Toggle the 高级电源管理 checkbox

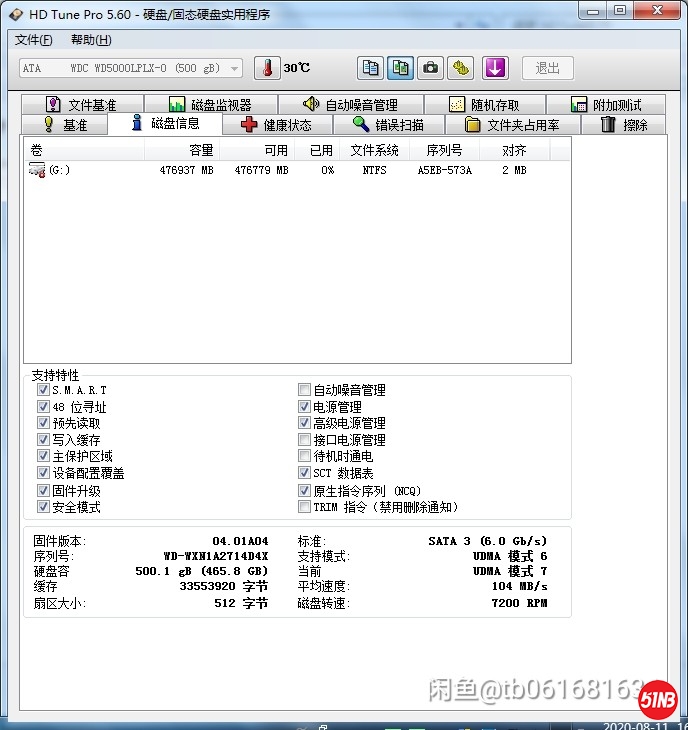(x=304, y=423)
